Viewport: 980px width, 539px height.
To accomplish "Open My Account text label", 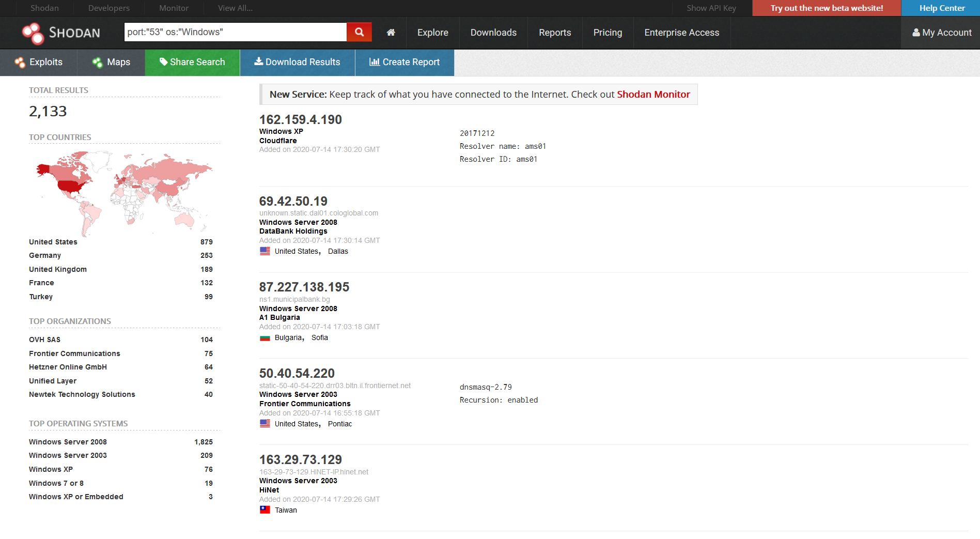I will [x=947, y=33].
